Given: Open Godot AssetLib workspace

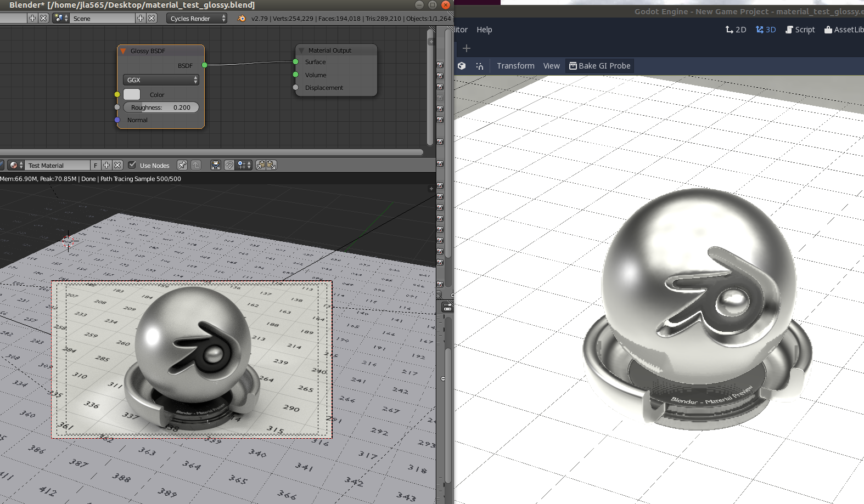Looking at the screenshot, I should (x=844, y=30).
